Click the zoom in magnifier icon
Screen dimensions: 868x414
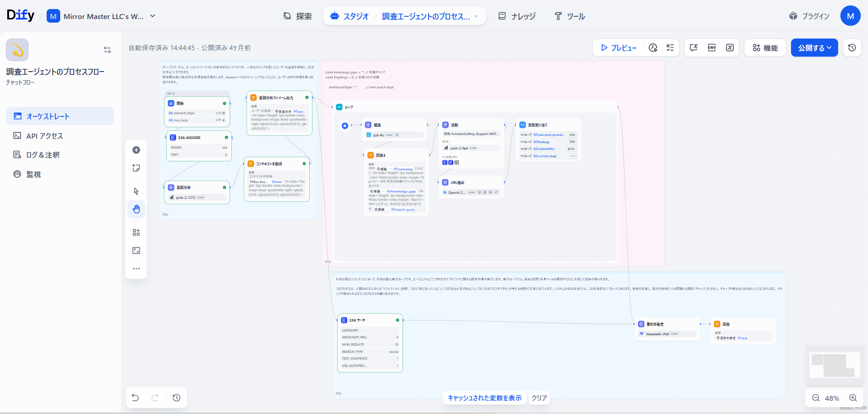[853, 398]
